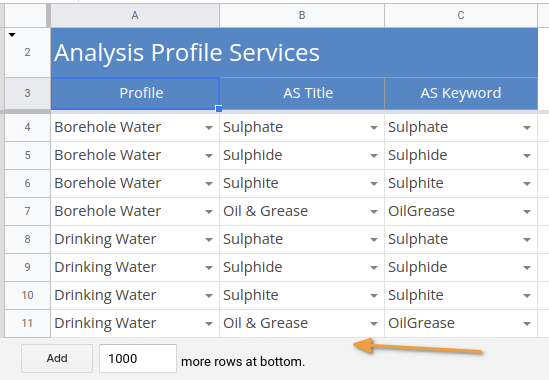The width and height of the screenshot is (549, 380).
Task: Open AS Keyword dropdown in row 10
Action: click(x=527, y=296)
